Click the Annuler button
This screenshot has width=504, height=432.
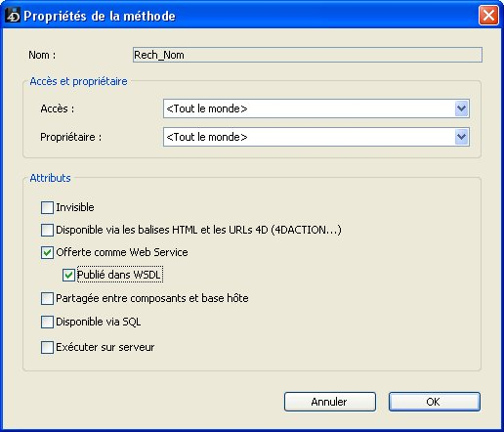(x=330, y=402)
